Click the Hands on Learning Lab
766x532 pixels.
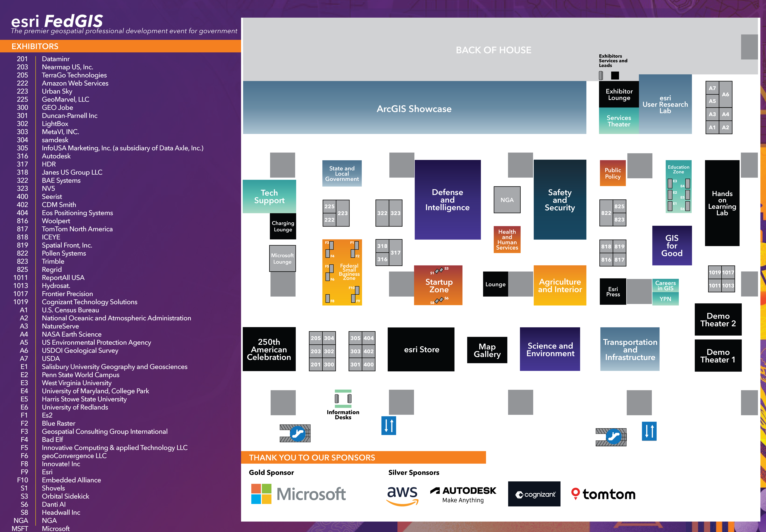(722, 203)
